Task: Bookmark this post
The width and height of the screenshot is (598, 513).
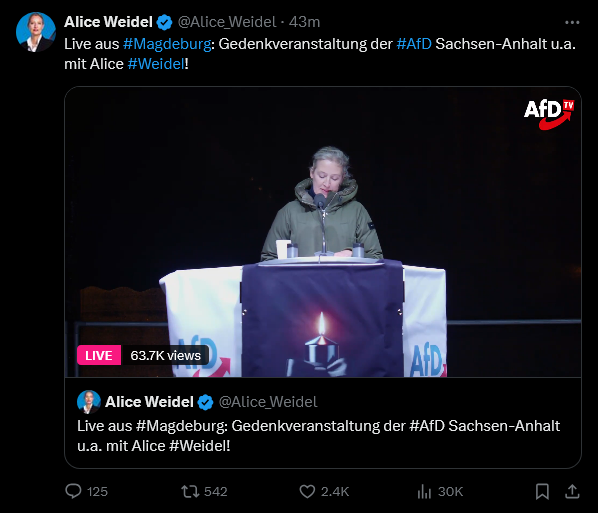Action: pyautogui.click(x=542, y=491)
